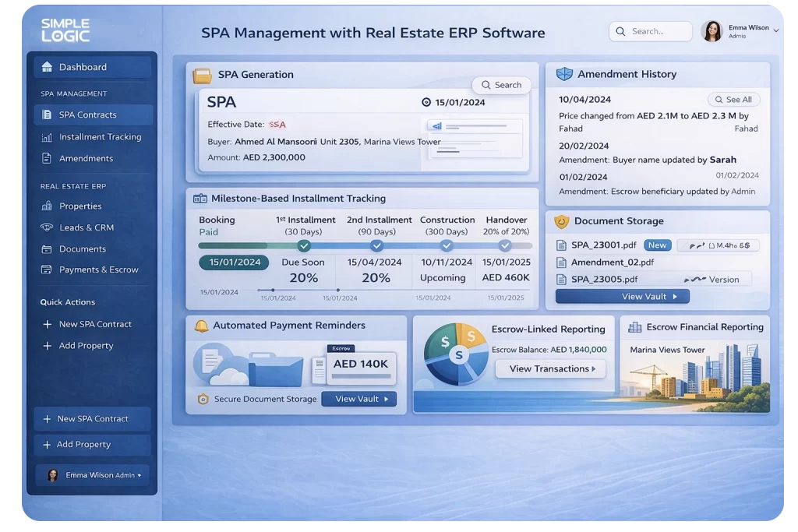
Task: Open View Transactions in Escrow-Linked Reporting
Action: click(x=550, y=368)
